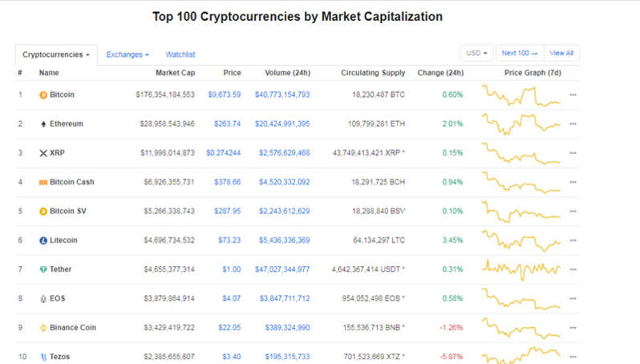The height and width of the screenshot is (364, 640).
Task: Click the Ethereum logo icon
Action: 43,124
